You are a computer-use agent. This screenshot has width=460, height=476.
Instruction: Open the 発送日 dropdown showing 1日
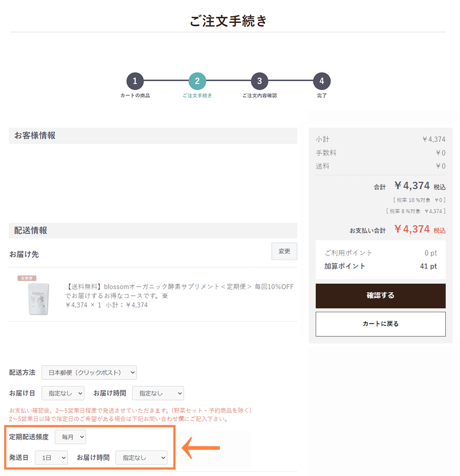click(51, 457)
